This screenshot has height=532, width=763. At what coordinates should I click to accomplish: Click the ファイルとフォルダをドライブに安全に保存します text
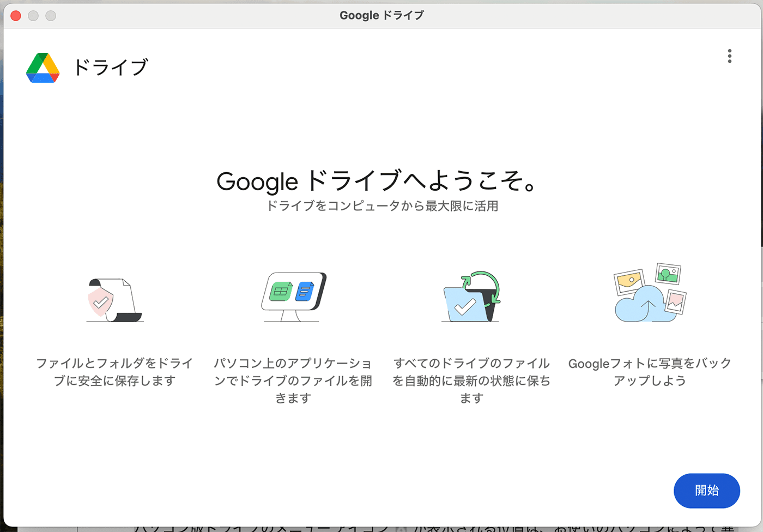[114, 372]
